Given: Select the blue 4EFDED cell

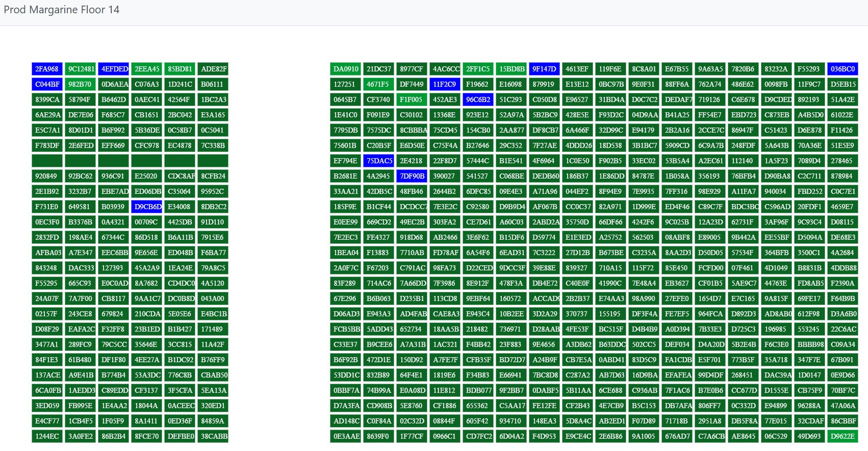Looking at the screenshot, I should click(113, 69).
